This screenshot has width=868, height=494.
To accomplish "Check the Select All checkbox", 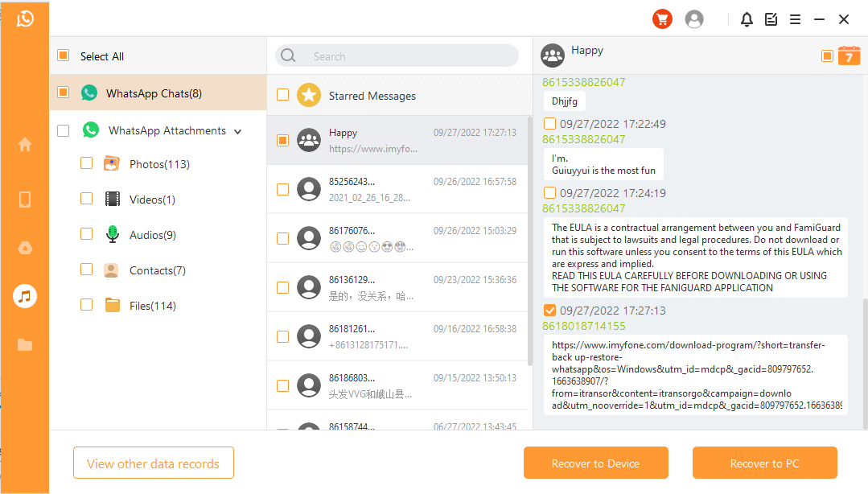I will click(63, 56).
